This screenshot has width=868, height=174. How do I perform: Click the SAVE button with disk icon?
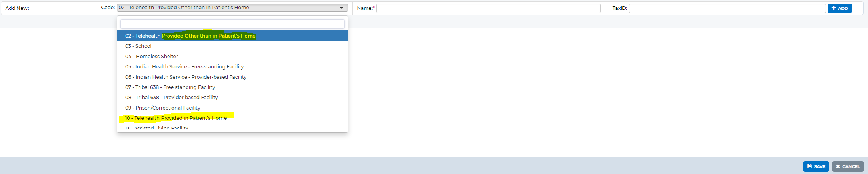[x=816, y=166]
